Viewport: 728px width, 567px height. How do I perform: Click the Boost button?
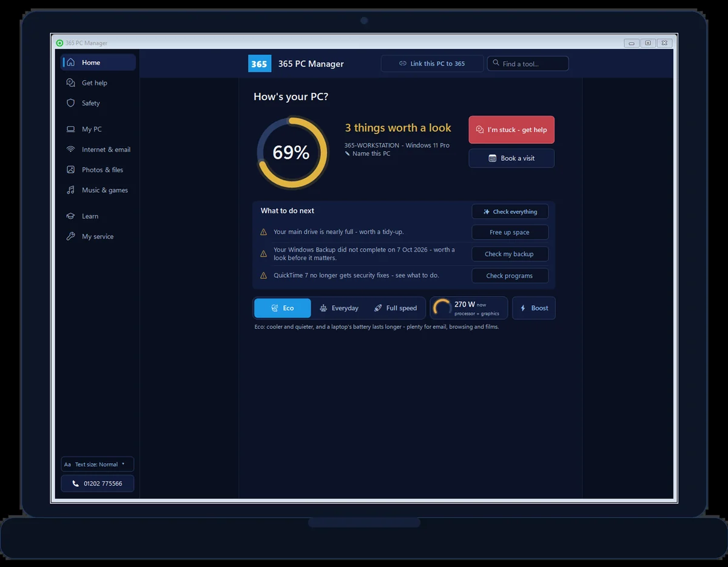[534, 308]
